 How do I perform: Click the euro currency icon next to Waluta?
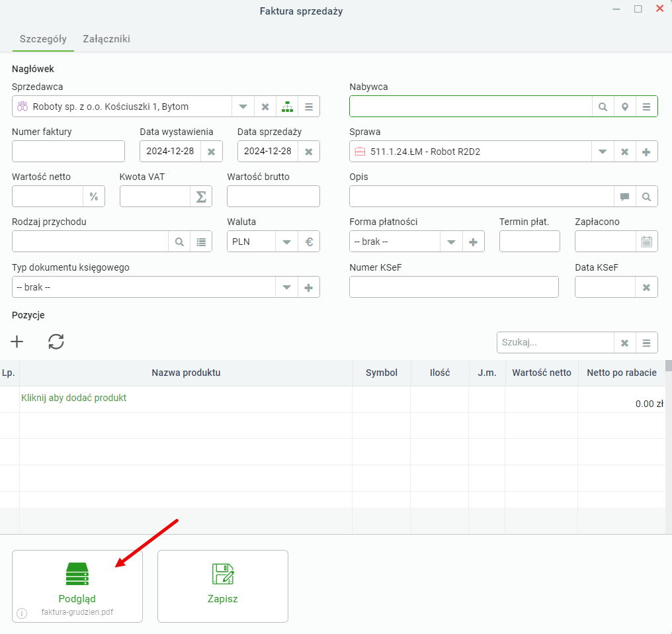pyautogui.click(x=309, y=242)
